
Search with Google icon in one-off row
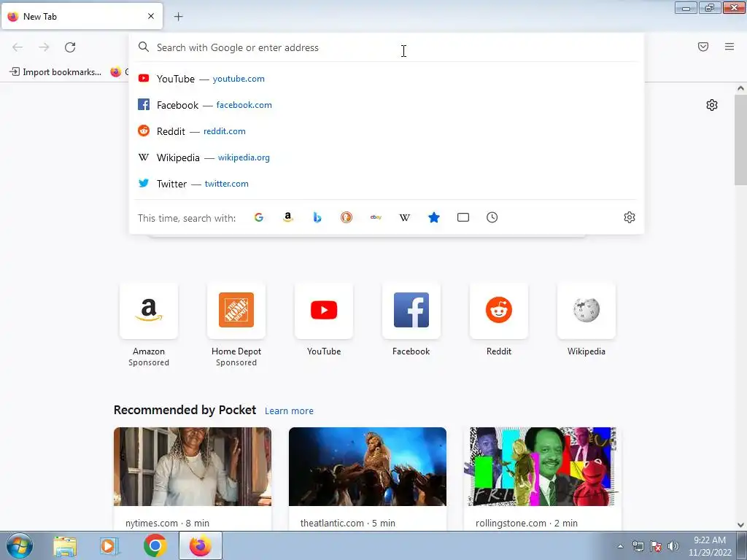pos(259,217)
